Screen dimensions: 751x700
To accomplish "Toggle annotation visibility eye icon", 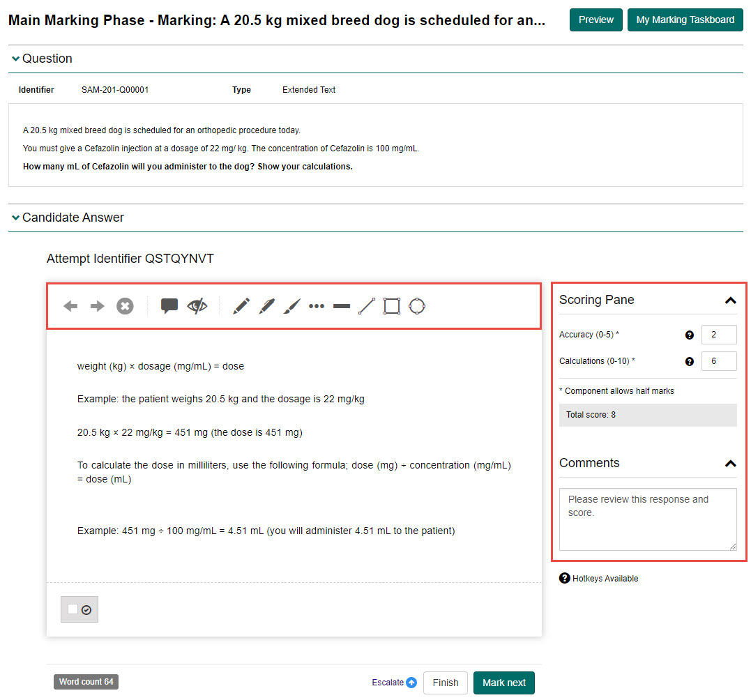I will coord(197,306).
